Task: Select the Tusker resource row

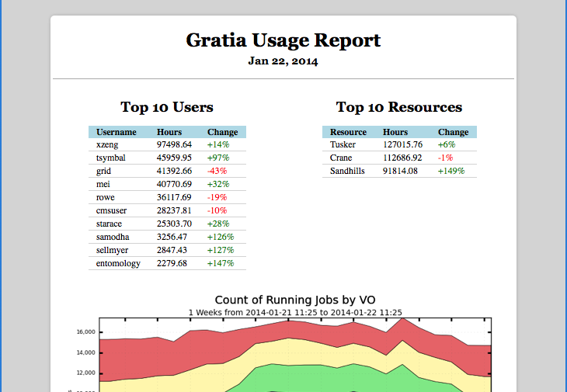Action: 399,145
